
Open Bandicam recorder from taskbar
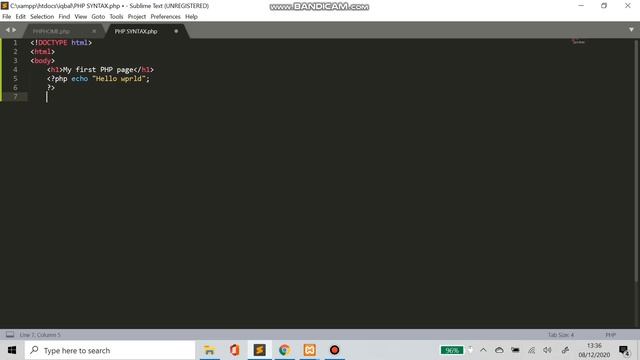coord(334,350)
